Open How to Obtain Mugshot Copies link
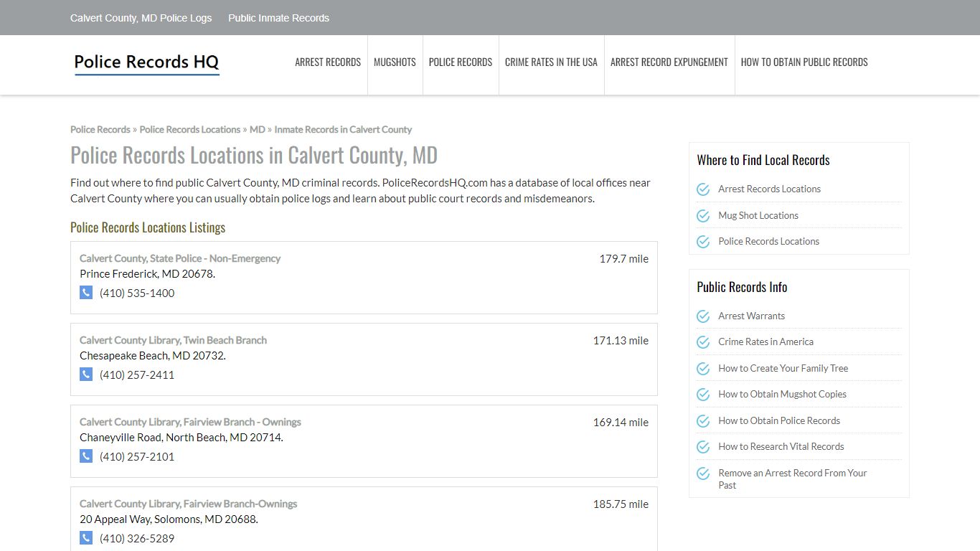980x551 pixels. 783,394
